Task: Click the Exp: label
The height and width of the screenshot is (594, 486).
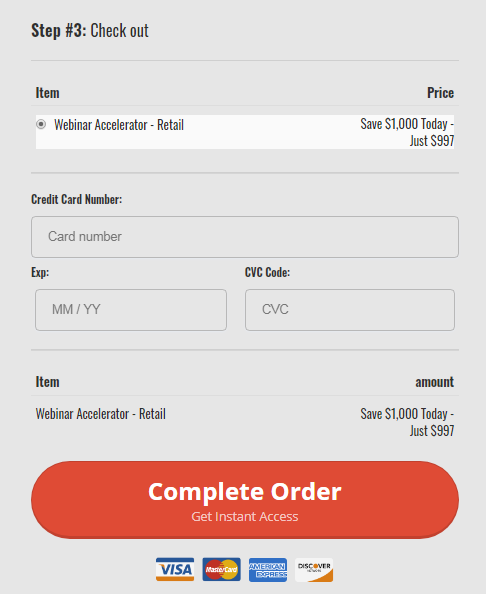Action: click(40, 272)
